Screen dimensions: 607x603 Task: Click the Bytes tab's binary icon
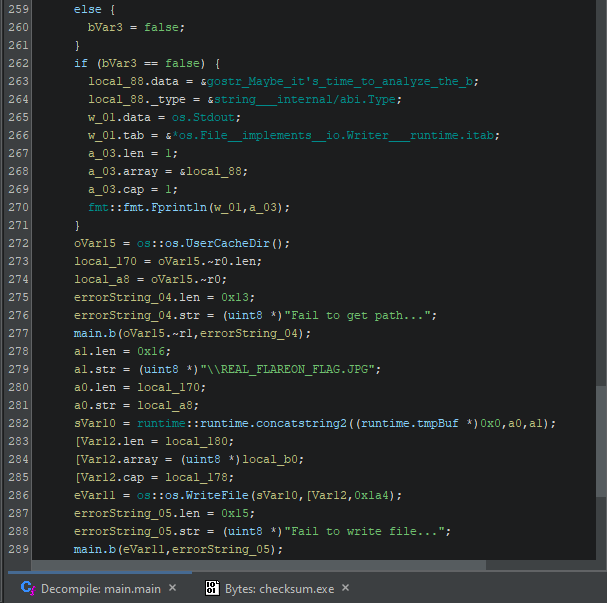point(212,588)
